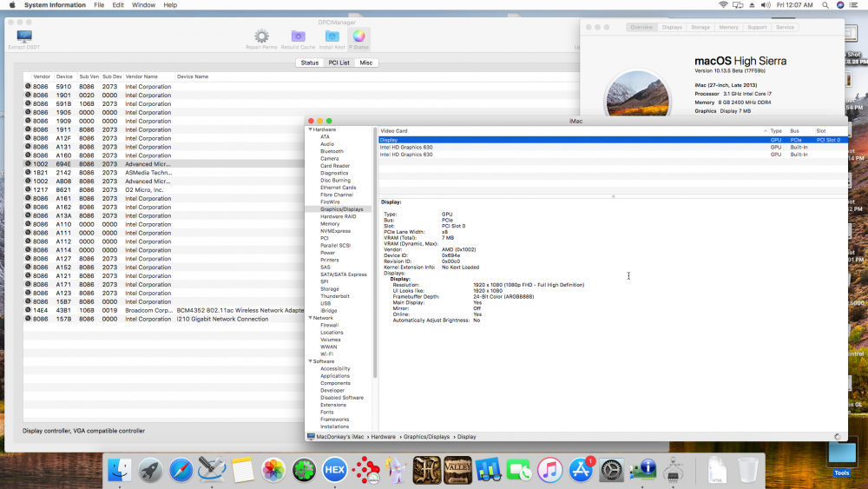Switch to Memory tab in About This Mac
The image size is (868, 489).
coord(728,27)
